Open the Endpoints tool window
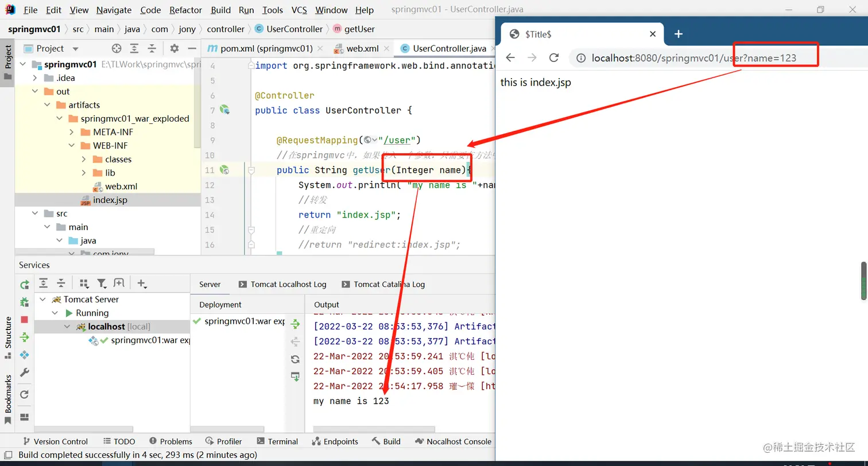This screenshot has height=466, width=868. [x=335, y=441]
